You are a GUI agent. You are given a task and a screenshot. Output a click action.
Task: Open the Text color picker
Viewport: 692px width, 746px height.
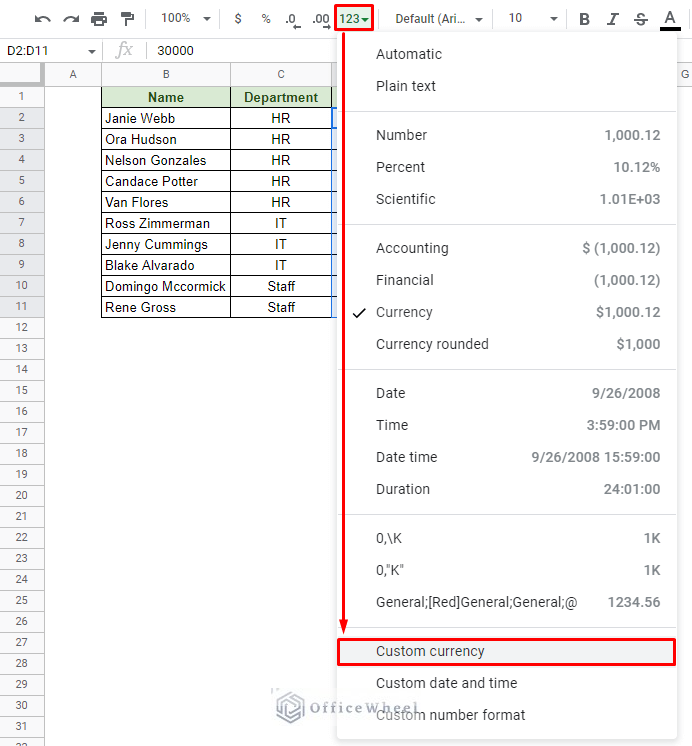coord(670,20)
